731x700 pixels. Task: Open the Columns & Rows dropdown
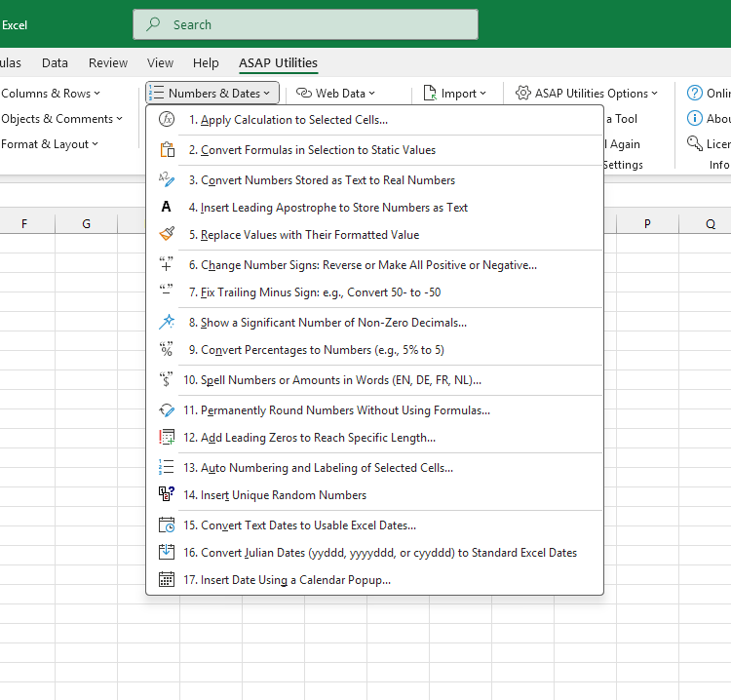coord(52,94)
